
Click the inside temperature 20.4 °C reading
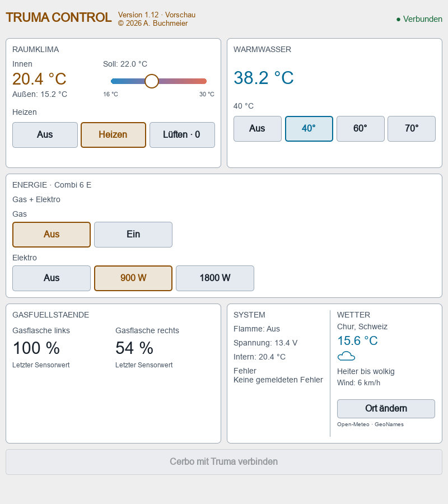pos(39,79)
